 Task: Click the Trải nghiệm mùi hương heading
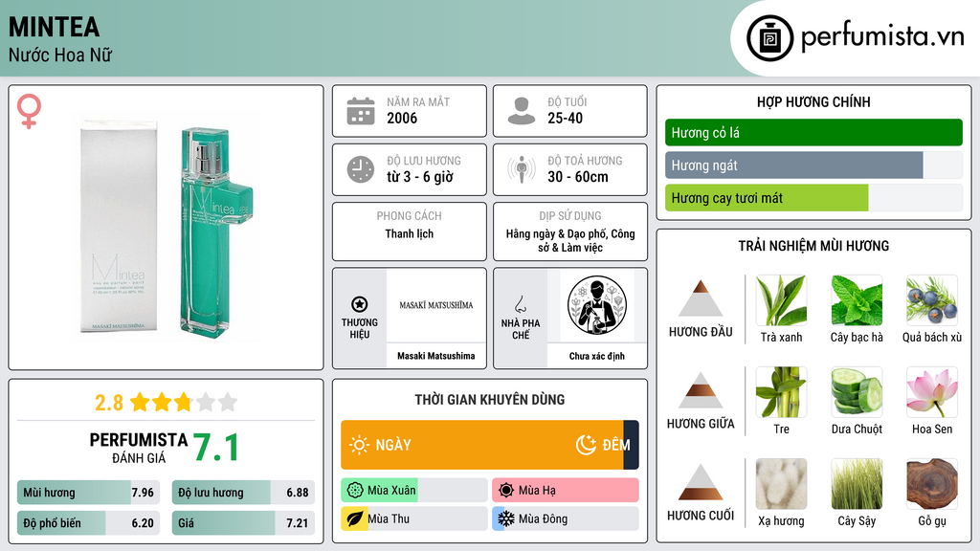[x=813, y=246]
